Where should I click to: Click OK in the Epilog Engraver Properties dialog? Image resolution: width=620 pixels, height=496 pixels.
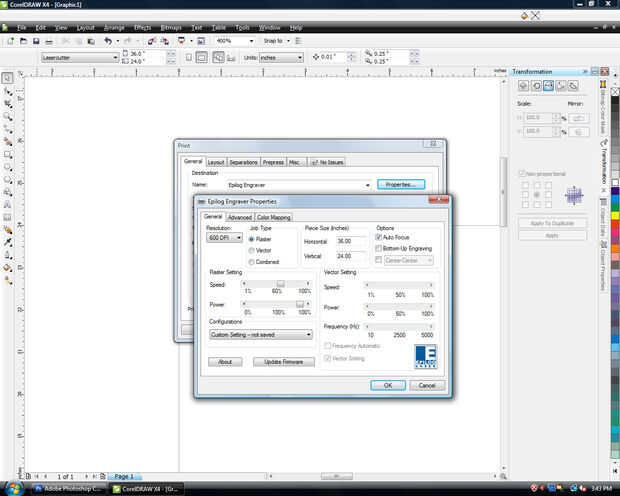pos(388,385)
